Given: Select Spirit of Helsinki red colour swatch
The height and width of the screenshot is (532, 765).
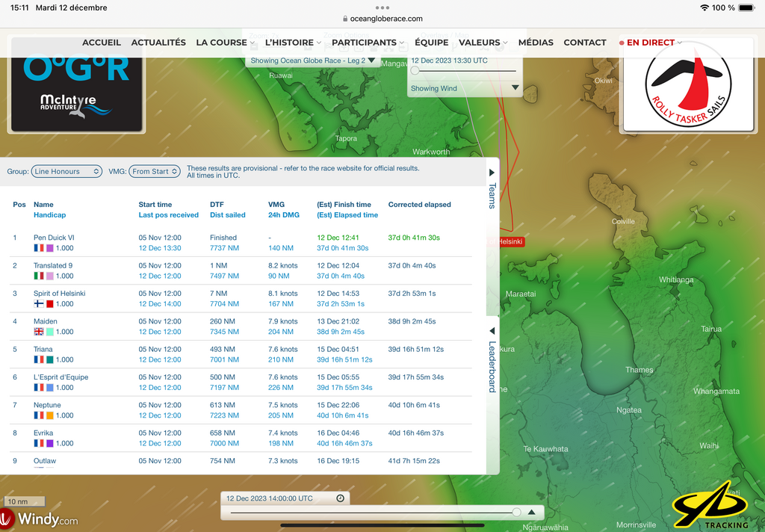Looking at the screenshot, I should (50, 303).
